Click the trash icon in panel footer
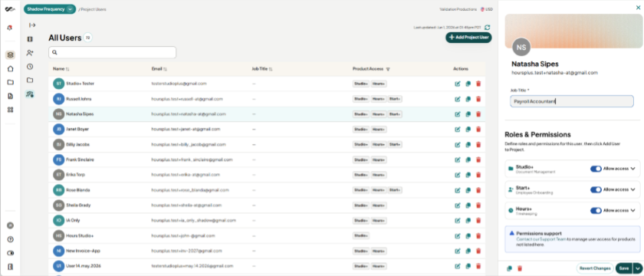 coord(520,268)
